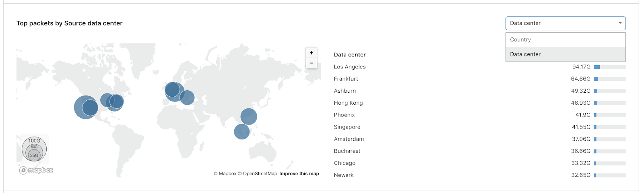Image resolution: width=644 pixels, height=193 pixels.
Task: Click the Data center column header
Action: [x=350, y=55]
